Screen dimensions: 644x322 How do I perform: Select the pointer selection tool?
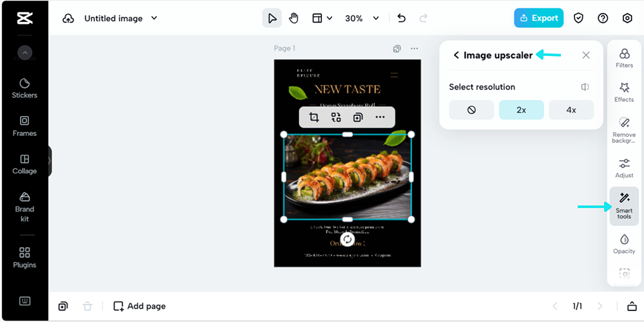click(272, 18)
